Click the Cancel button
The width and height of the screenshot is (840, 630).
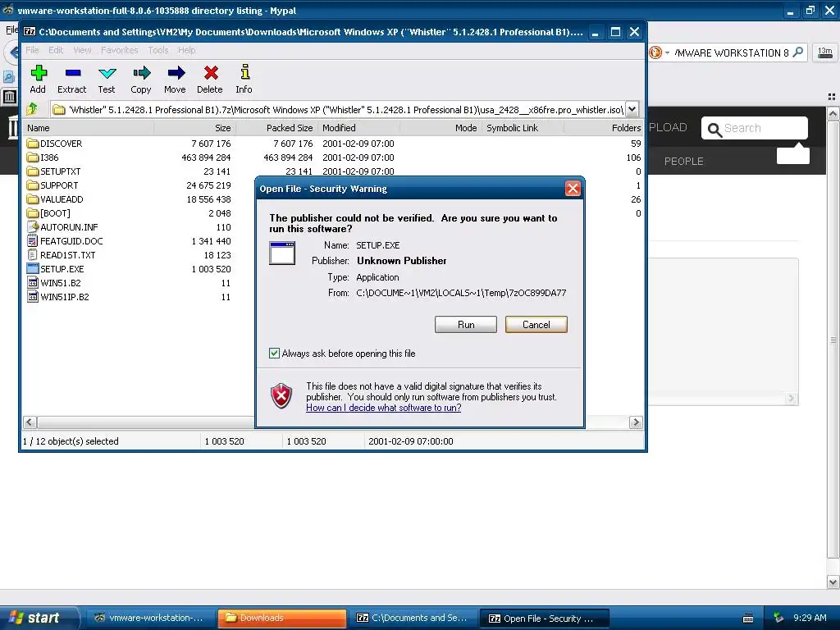point(536,325)
